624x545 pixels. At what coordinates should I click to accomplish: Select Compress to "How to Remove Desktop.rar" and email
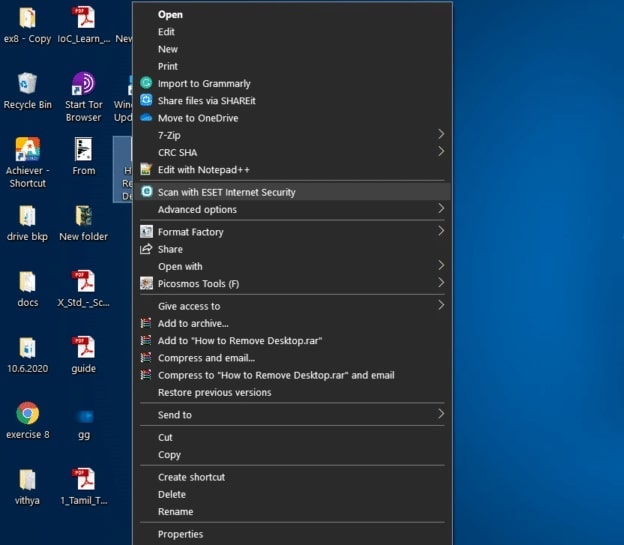pos(292,375)
